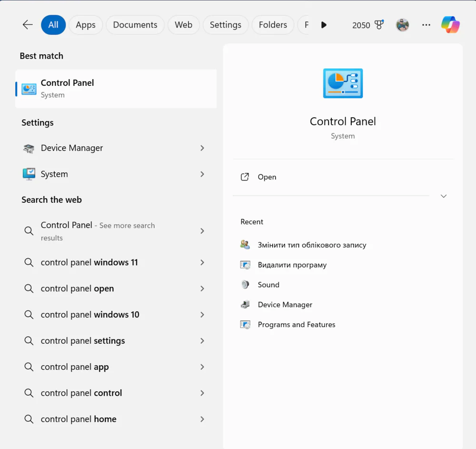The height and width of the screenshot is (449, 476).
Task: Expand chevron for control panel settings
Action: coord(202,340)
